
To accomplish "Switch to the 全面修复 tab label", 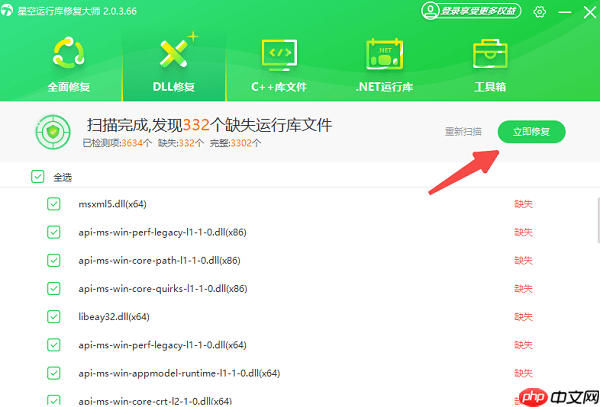I will 69,87.
